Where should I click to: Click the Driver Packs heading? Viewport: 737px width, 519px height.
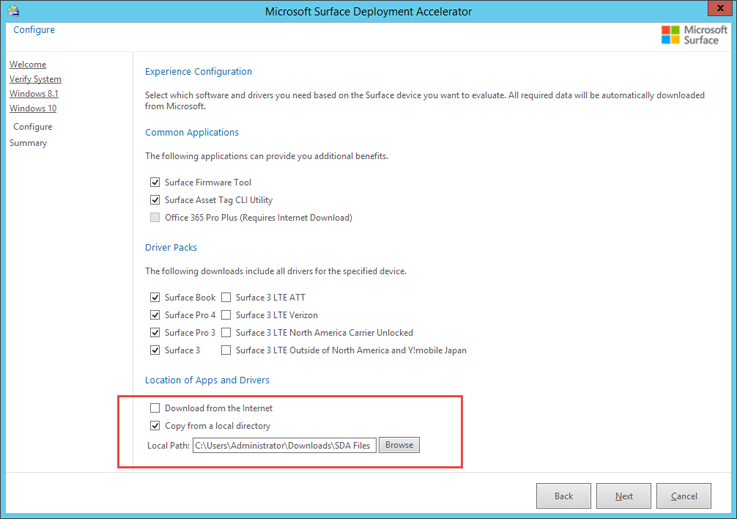pos(171,247)
